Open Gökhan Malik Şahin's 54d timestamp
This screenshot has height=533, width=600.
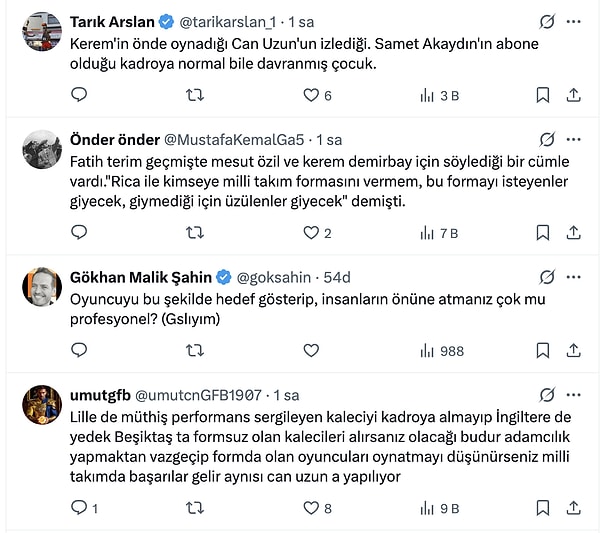[x=334, y=277]
